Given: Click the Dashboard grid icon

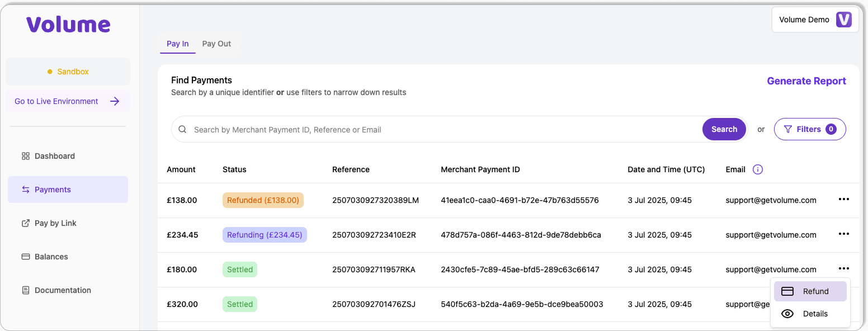Looking at the screenshot, I should pyautogui.click(x=25, y=156).
